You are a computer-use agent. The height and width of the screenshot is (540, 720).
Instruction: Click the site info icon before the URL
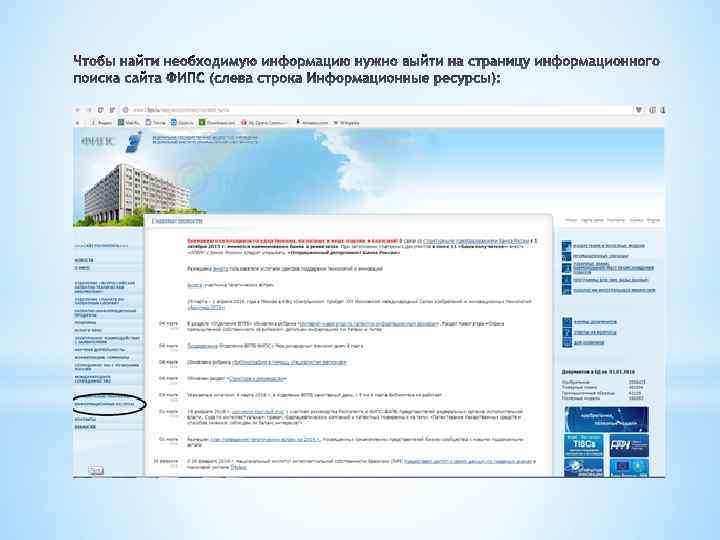tap(125, 110)
